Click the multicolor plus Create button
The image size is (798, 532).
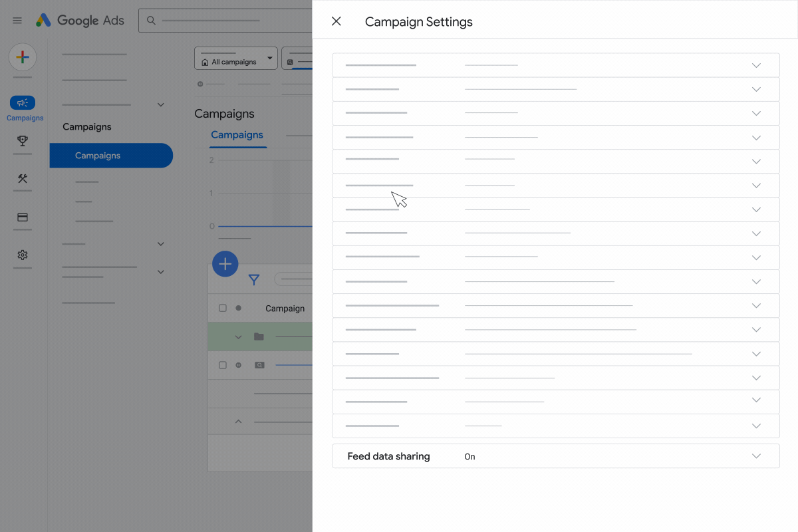click(x=23, y=57)
